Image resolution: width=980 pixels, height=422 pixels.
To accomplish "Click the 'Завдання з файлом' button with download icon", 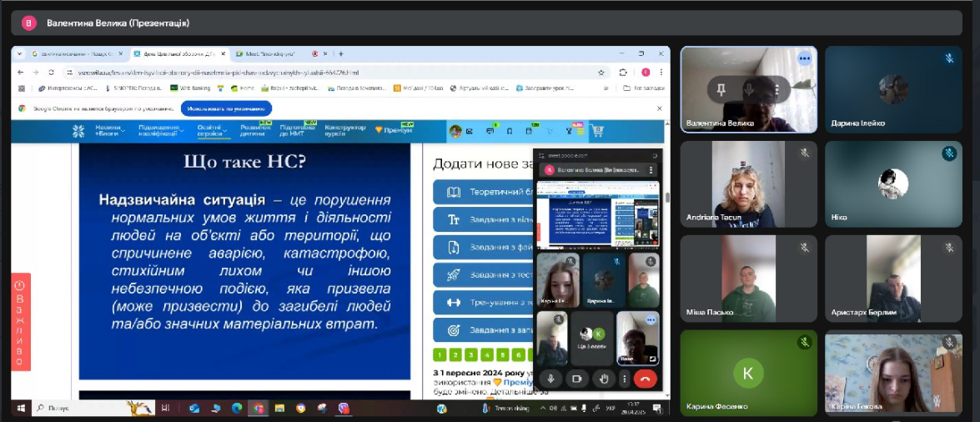I will pos(483,247).
